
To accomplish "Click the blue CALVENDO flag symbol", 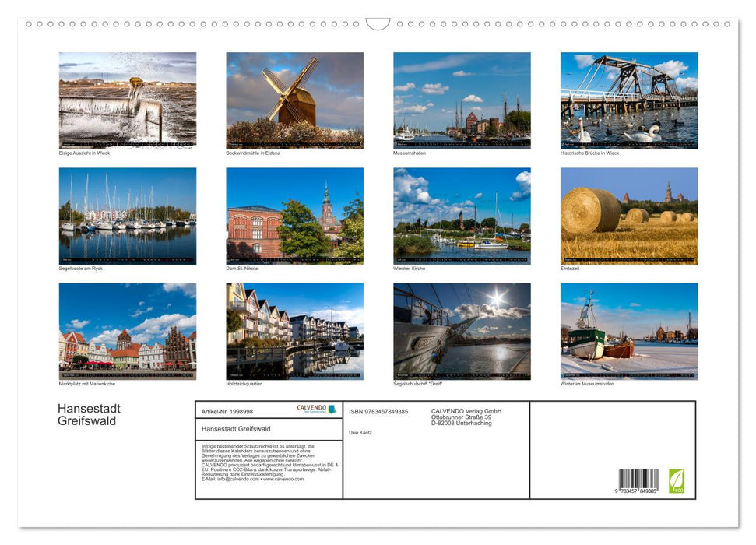I will [332, 408].
